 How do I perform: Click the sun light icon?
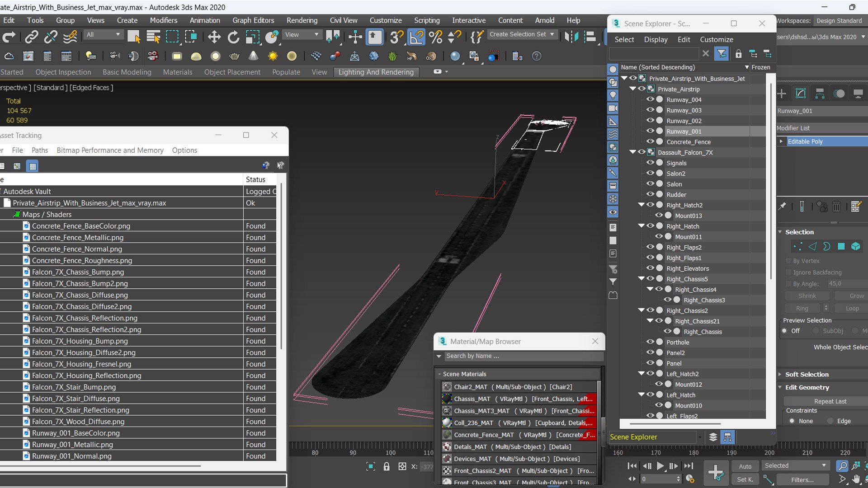273,56
